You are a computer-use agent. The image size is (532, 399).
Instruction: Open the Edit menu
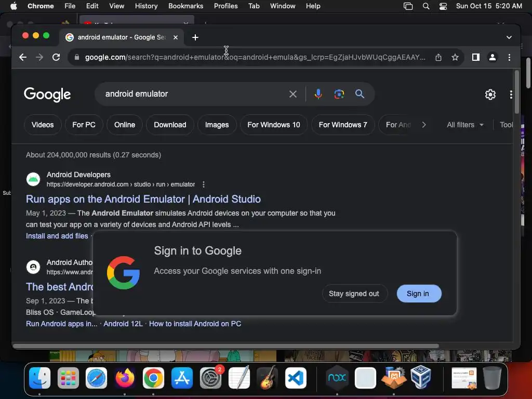[x=92, y=6]
